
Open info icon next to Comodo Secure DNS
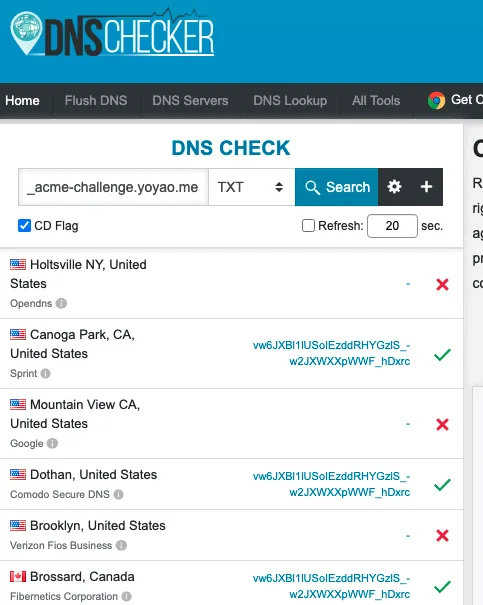(118, 494)
